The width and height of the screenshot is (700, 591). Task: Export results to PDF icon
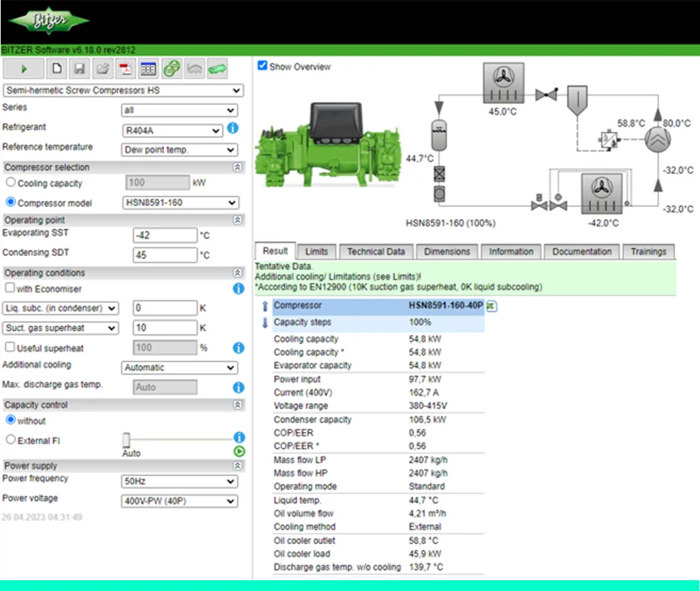[x=125, y=69]
